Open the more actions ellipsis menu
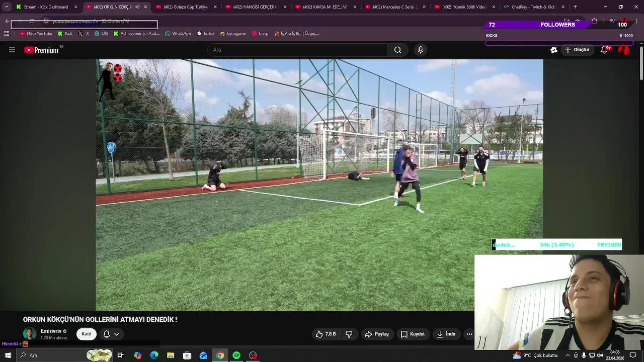Screen dimensions: 644x362 coord(469,334)
